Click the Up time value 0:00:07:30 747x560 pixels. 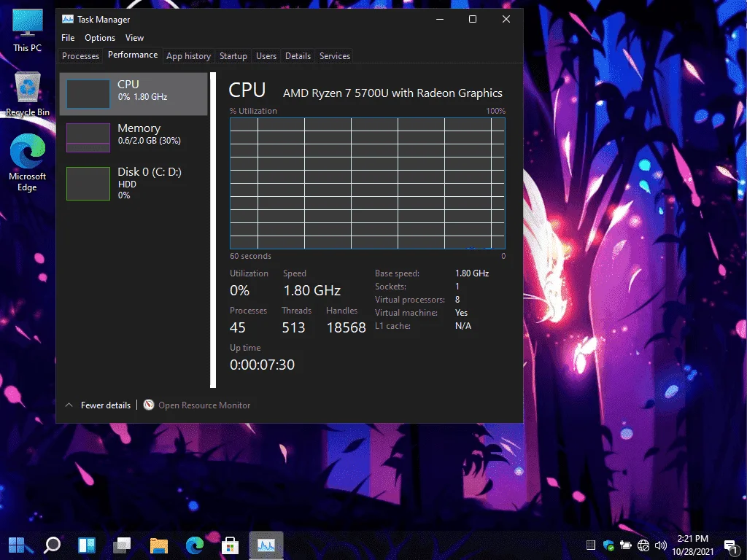pos(262,365)
